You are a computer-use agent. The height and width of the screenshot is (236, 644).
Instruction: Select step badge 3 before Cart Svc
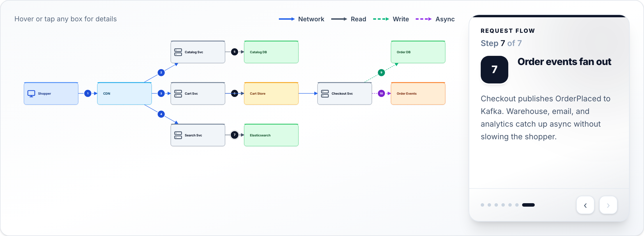161,93
